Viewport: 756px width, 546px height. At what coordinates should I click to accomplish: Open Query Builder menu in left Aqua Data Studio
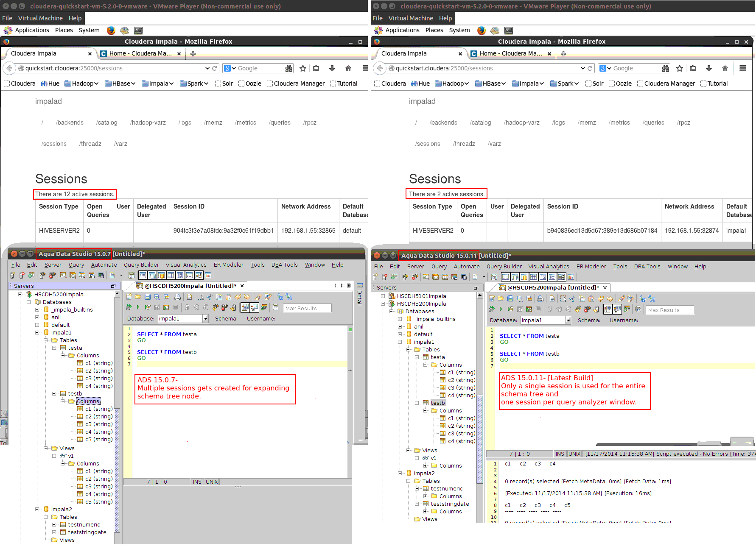coord(141,265)
